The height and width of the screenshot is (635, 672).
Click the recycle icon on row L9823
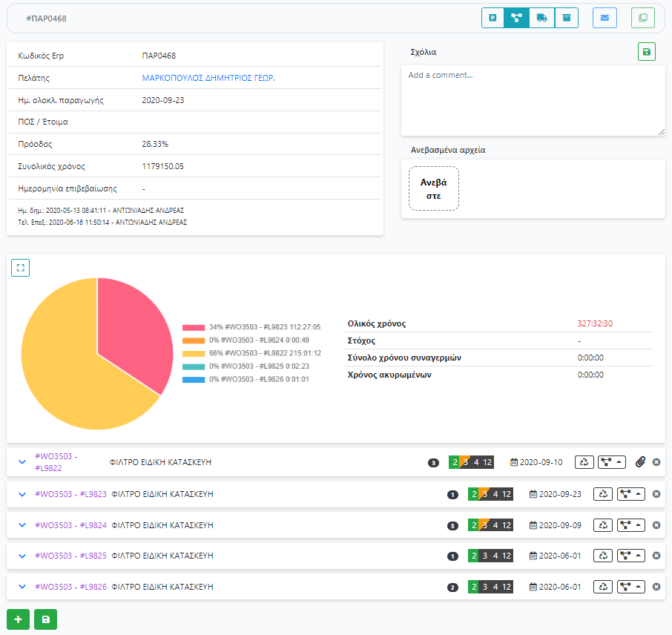(x=604, y=494)
